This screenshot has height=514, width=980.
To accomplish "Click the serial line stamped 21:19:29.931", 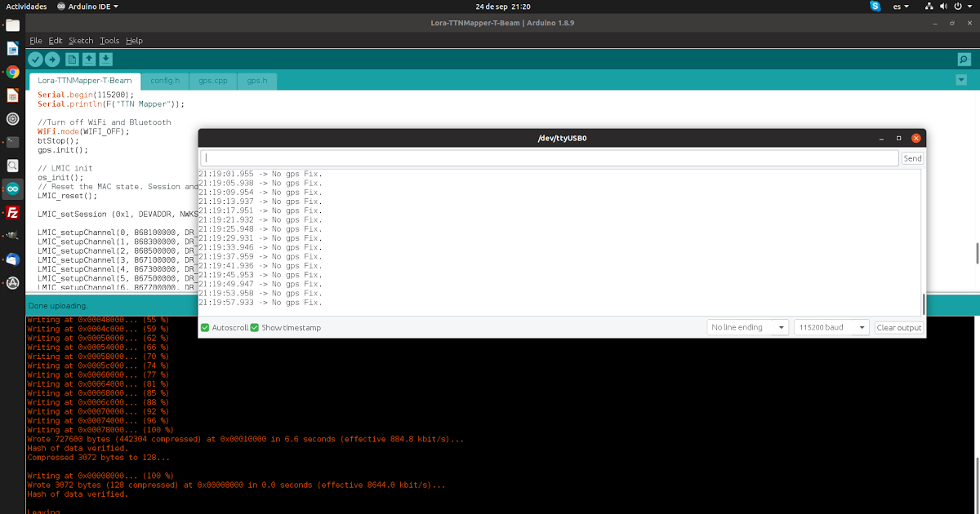I will 261,238.
